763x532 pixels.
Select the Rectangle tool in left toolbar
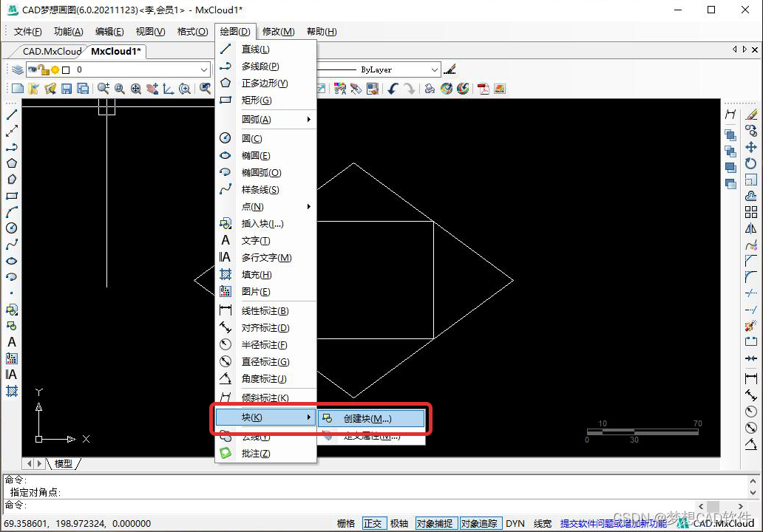[12, 196]
